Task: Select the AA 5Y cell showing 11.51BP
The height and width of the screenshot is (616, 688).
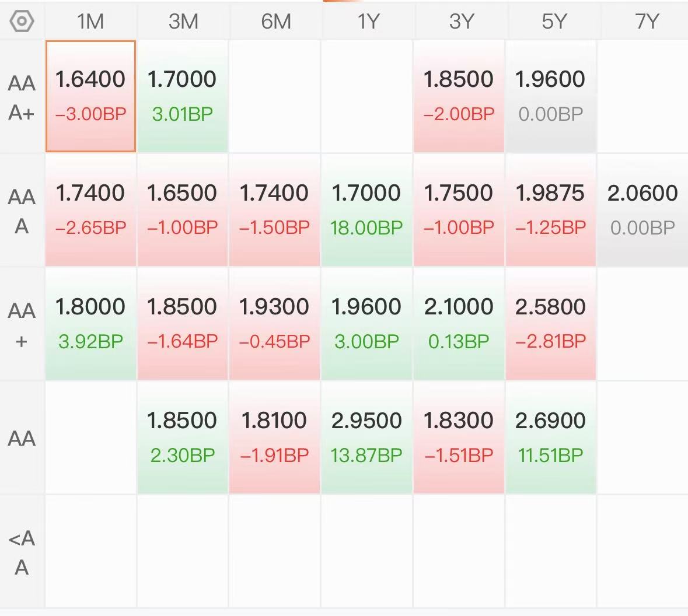Action: pos(550,437)
